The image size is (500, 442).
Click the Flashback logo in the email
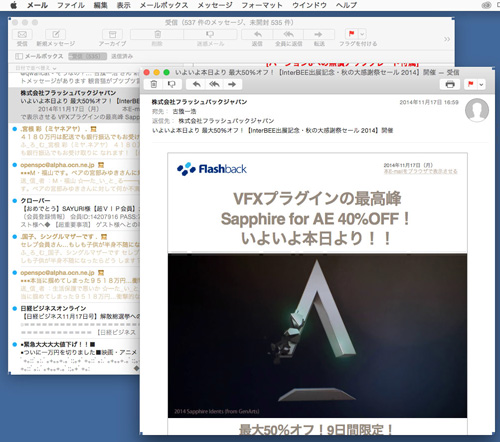[212, 169]
